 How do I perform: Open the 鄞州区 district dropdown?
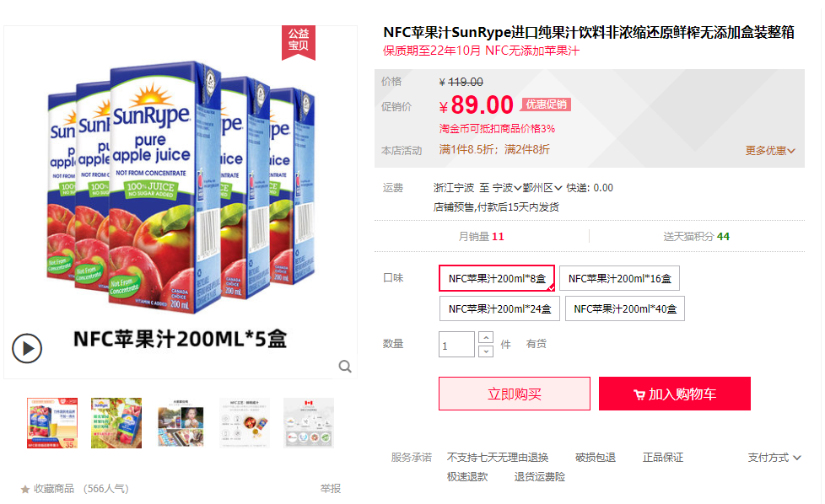[542, 188]
